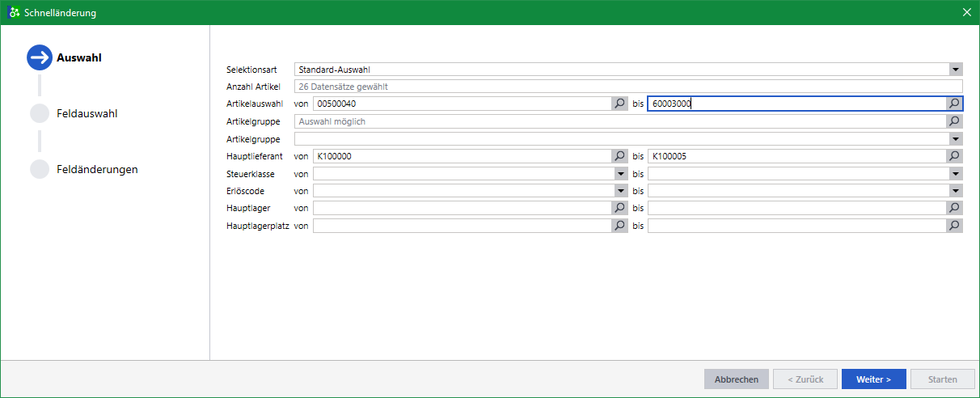
Task: Click the Artikelgruppe 'Auswahl möglich' field
Action: click(x=620, y=121)
